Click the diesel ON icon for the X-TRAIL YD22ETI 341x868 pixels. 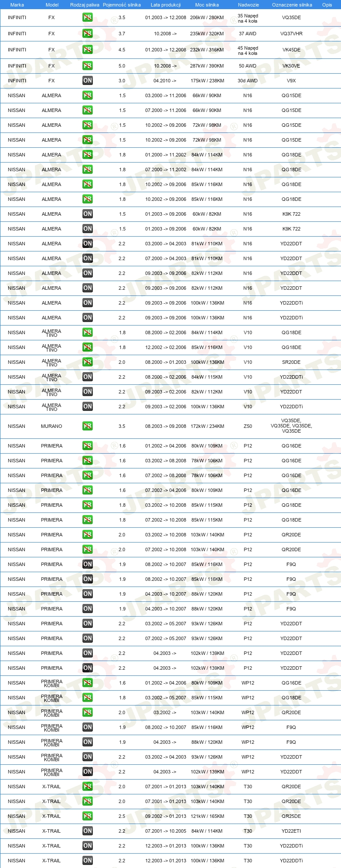[88, 831]
